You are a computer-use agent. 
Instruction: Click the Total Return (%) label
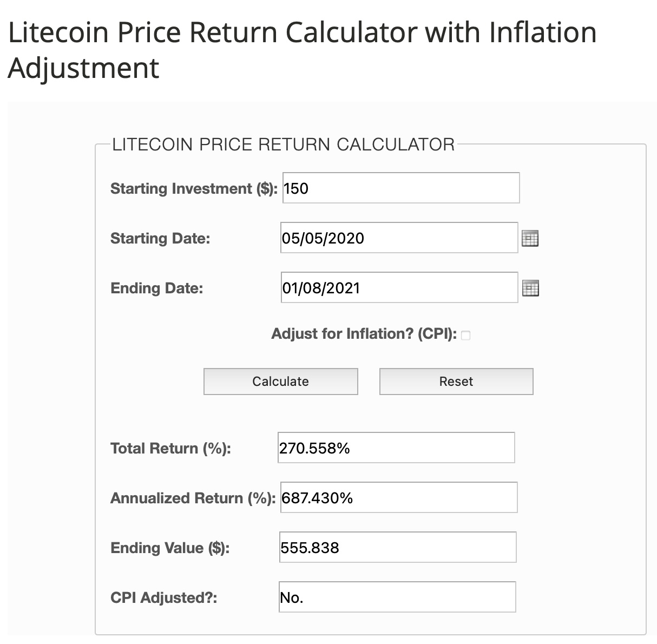[170, 449]
